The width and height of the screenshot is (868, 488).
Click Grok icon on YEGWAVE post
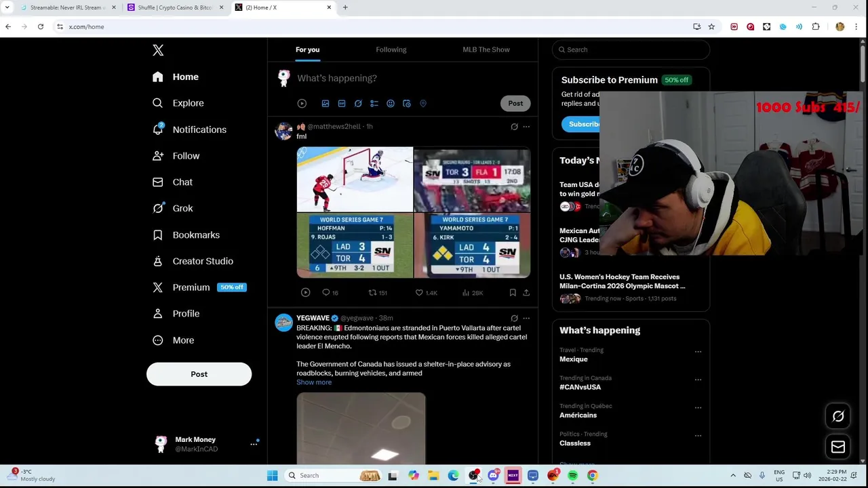(x=514, y=318)
